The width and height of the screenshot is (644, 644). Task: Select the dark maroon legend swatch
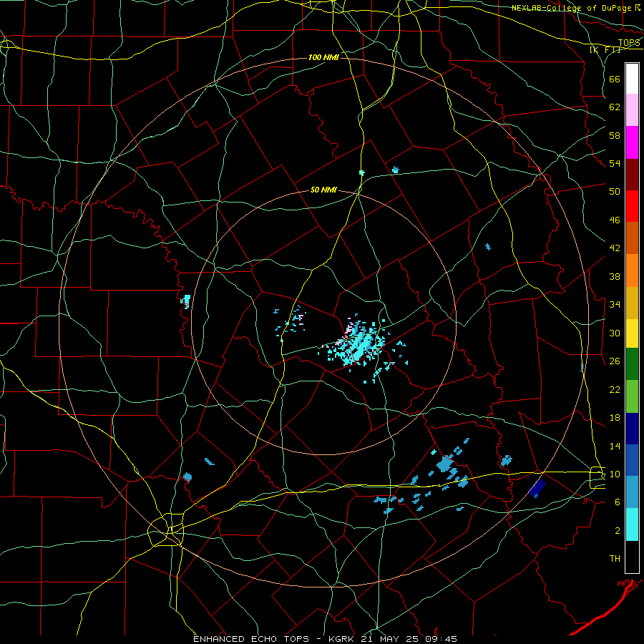pos(632,174)
